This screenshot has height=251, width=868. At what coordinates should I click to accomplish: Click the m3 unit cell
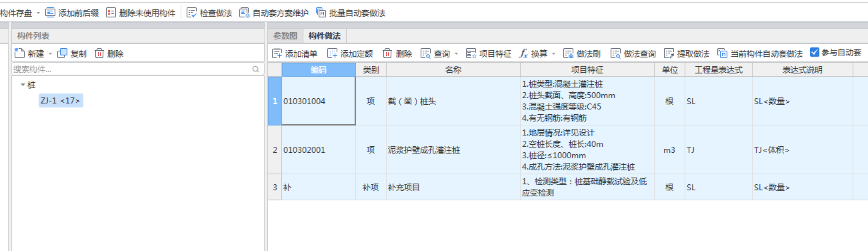point(669,150)
